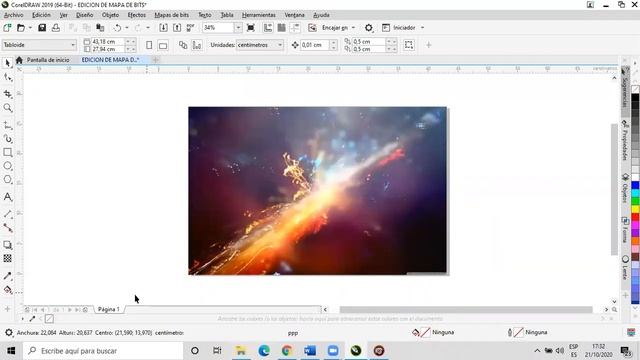Viewport: 640px width, 360px height.
Task: Click the Publish to PDF icon
Action: [191, 28]
